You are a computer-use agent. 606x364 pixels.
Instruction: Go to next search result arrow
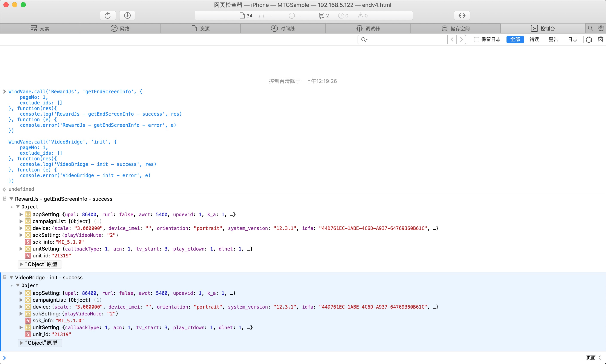coord(461,40)
